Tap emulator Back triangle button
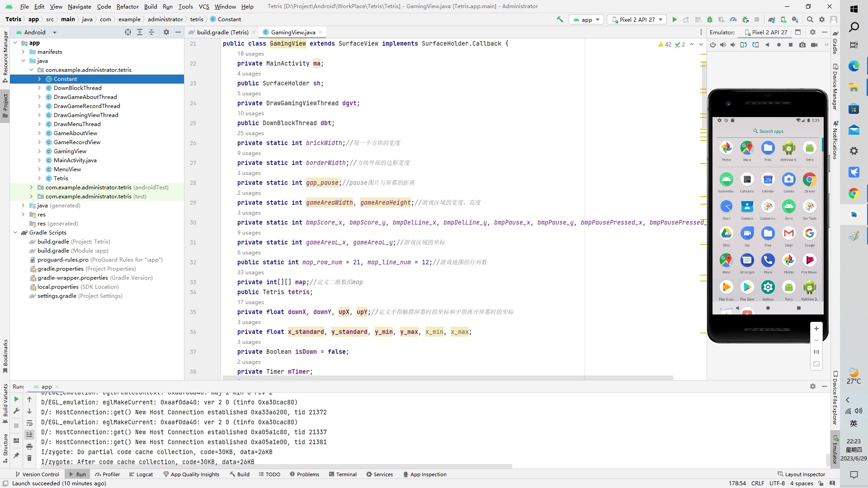Viewport: 868px width, 488px height. [x=767, y=45]
